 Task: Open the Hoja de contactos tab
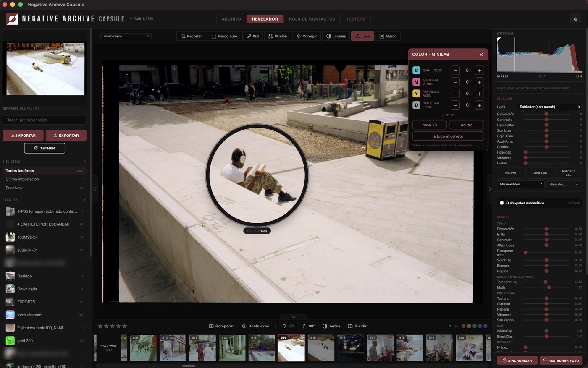tap(312, 19)
